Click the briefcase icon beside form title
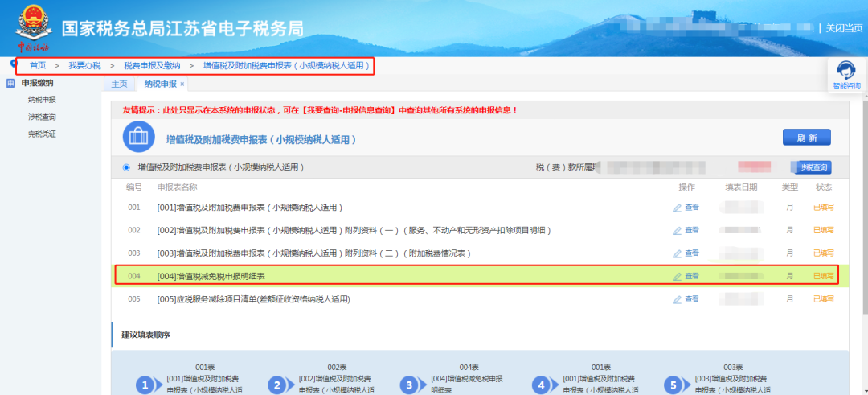The width and height of the screenshot is (868, 395). click(138, 136)
